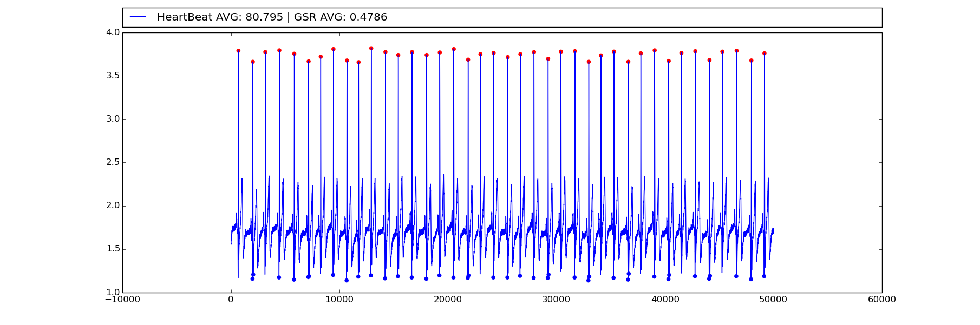Click the 3.0 y-axis tick label
Viewport: 980px width, 325px height.
click(113, 119)
